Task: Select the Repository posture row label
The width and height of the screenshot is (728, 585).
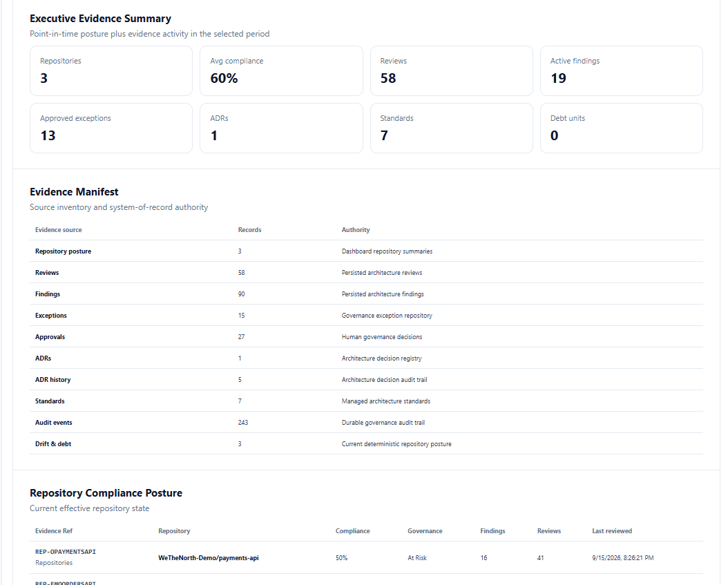Action: (x=63, y=251)
